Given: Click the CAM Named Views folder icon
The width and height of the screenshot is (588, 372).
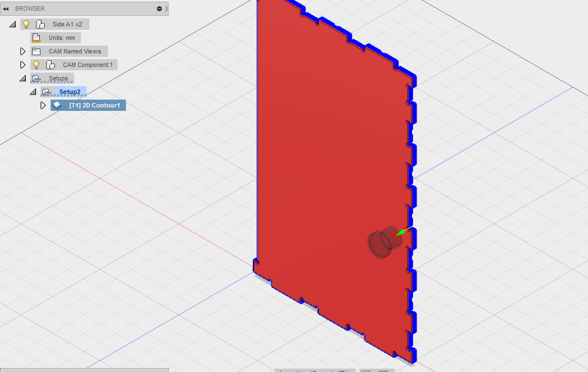Looking at the screenshot, I should (x=37, y=51).
